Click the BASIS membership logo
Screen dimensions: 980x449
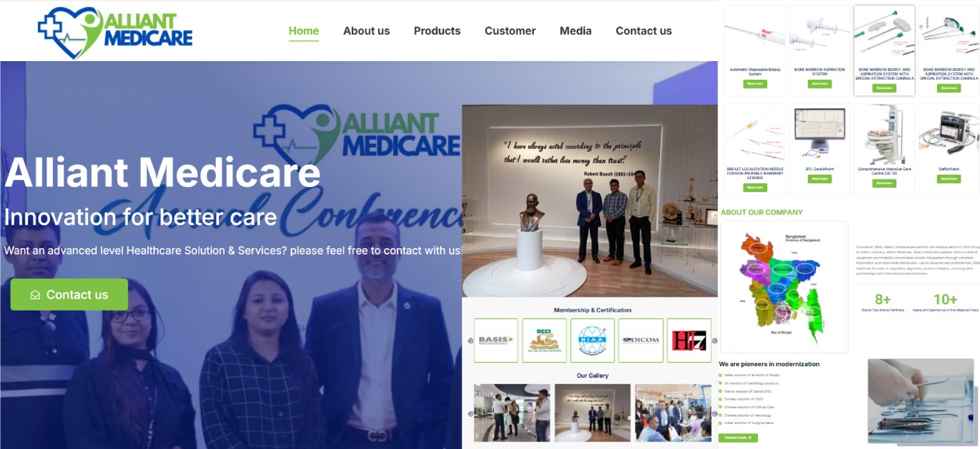pyautogui.click(x=496, y=340)
